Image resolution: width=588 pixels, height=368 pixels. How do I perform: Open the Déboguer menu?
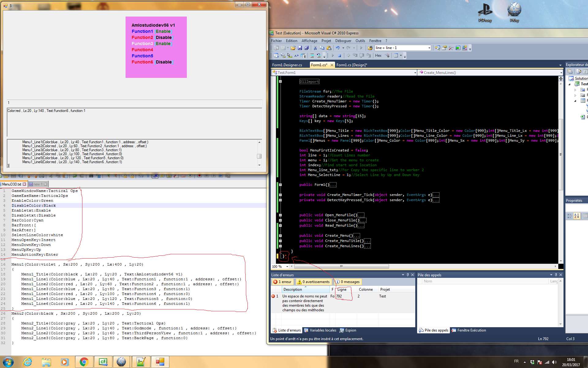coord(343,41)
